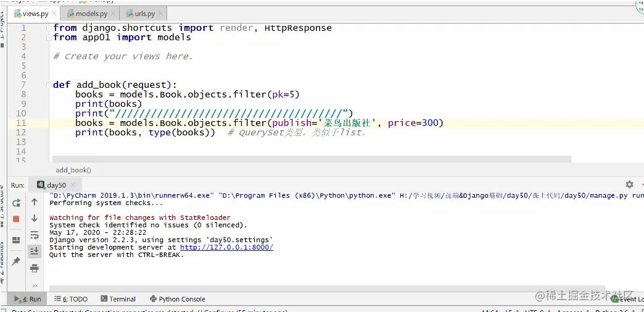Toggle scroll to end of console output

point(35,251)
